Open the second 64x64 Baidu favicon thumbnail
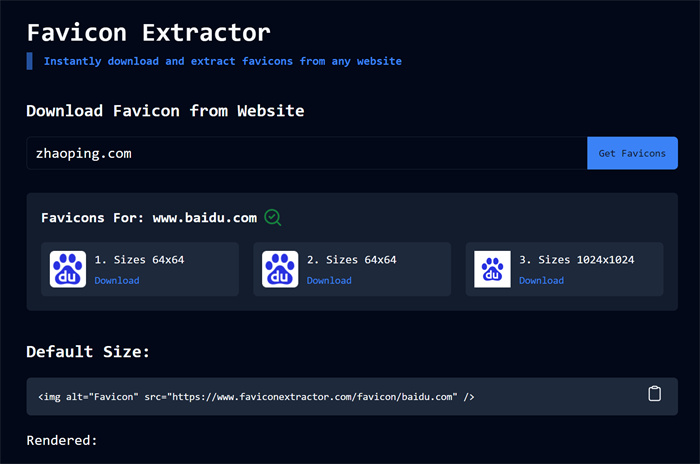The height and width of the screenshot is (464, 700). coord(280,269)
